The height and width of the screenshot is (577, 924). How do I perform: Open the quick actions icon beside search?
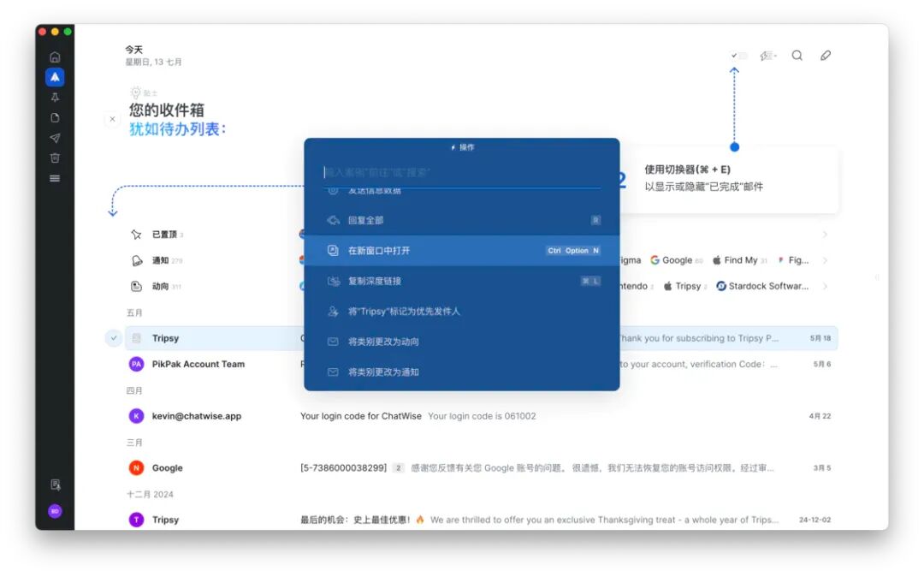pyautogui.click(x=767, y=56)
